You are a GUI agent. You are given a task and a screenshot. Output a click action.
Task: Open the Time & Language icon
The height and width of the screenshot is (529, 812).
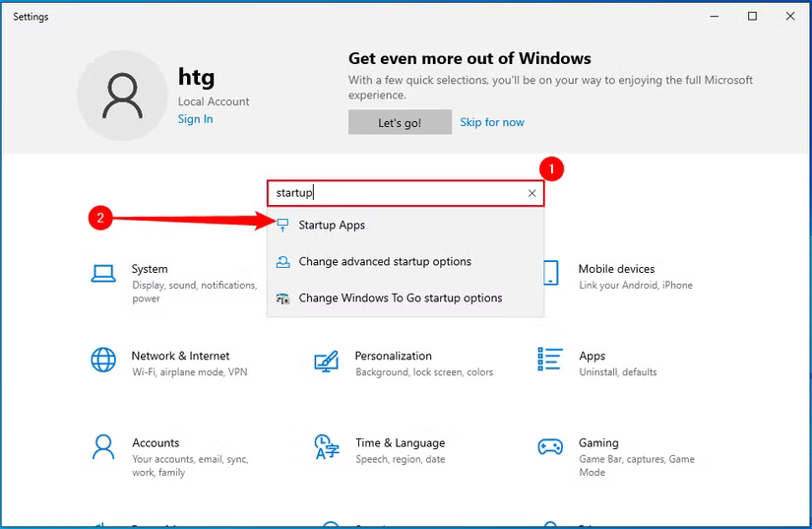pyautogui.click(x=326, y=447)
